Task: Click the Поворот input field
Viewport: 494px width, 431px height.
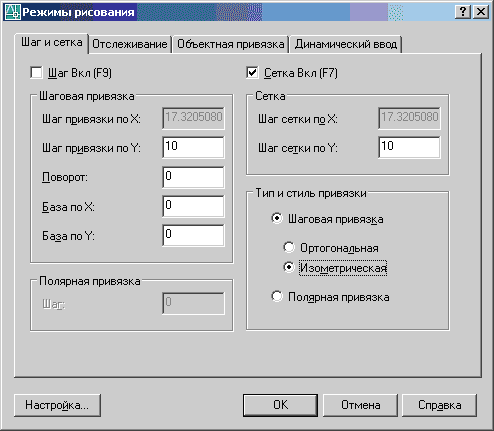Action: pos(193,177)
